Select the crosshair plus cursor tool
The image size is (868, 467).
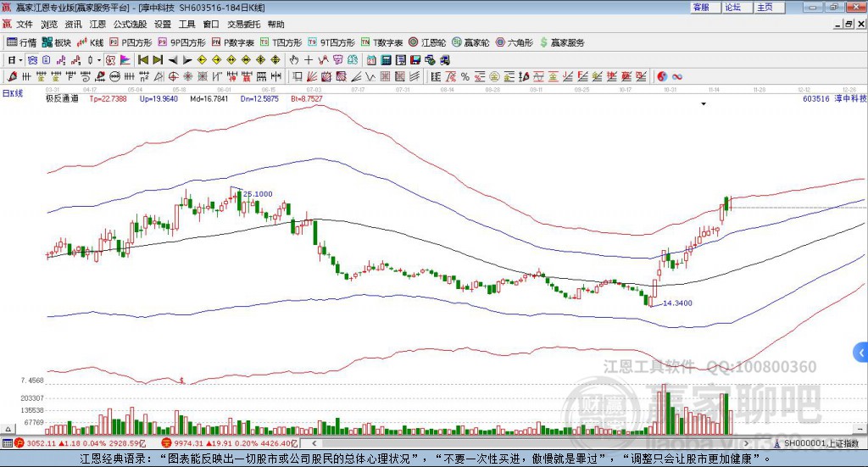click(x=309, y=60)
